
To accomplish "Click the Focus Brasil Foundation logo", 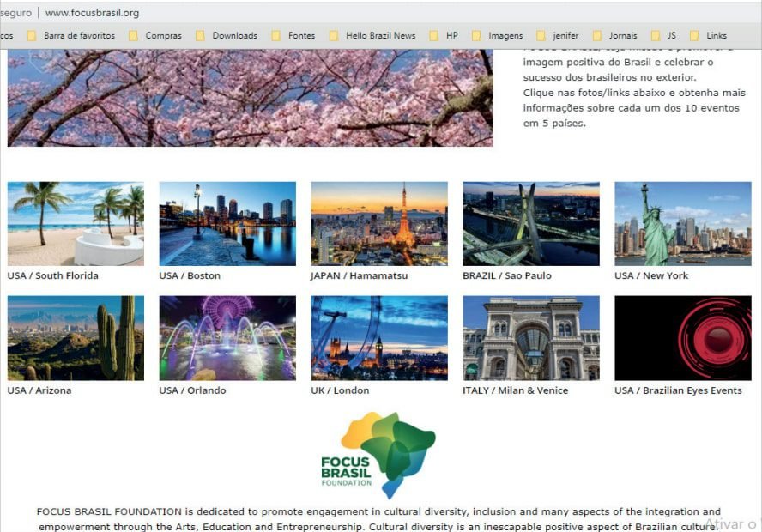I will (378, 456).
